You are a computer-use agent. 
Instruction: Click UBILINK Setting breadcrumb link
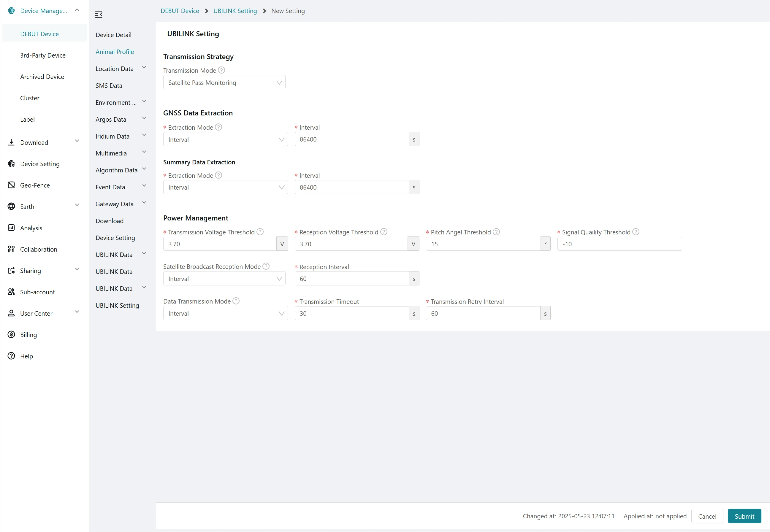pos(235,11)
